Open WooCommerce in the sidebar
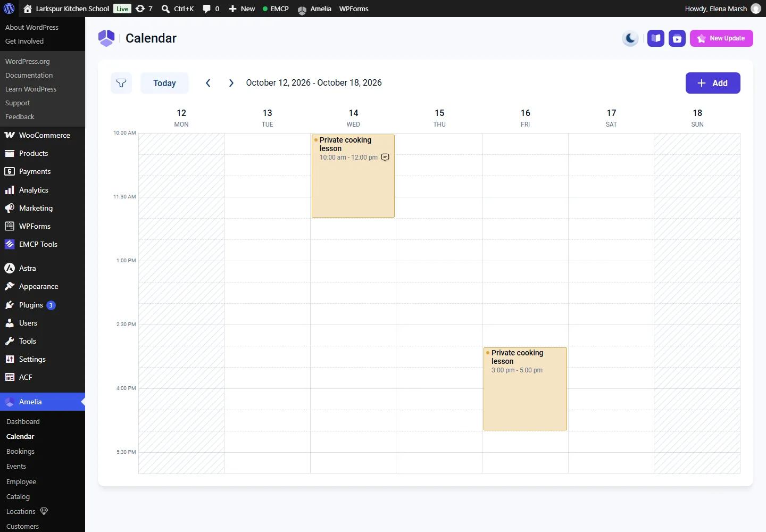 43,135
